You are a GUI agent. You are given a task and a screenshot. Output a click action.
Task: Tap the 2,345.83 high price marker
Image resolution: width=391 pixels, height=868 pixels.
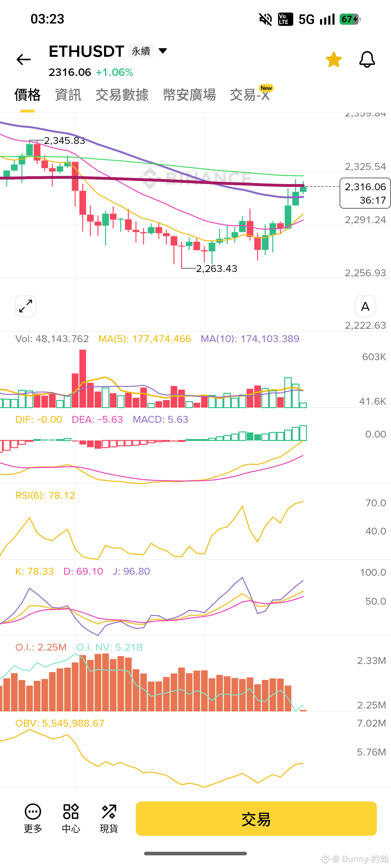click(64, 141)
